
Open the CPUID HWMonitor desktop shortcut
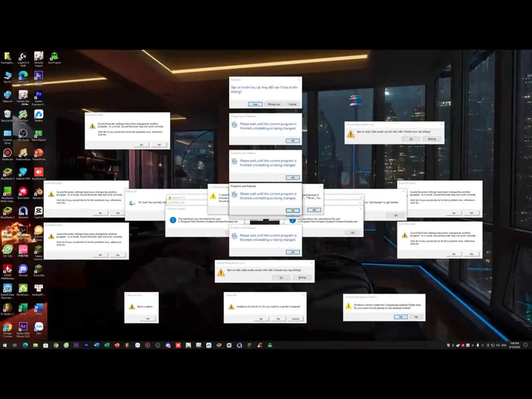pos(8,272)
